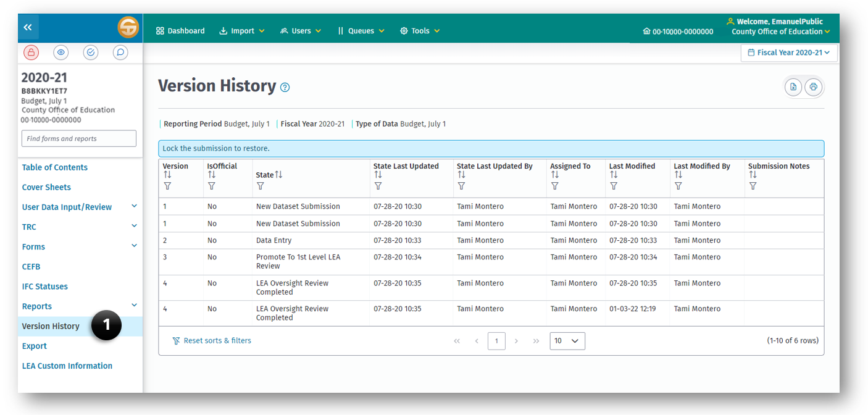Click Reset sorts & filters

point(212,340)
